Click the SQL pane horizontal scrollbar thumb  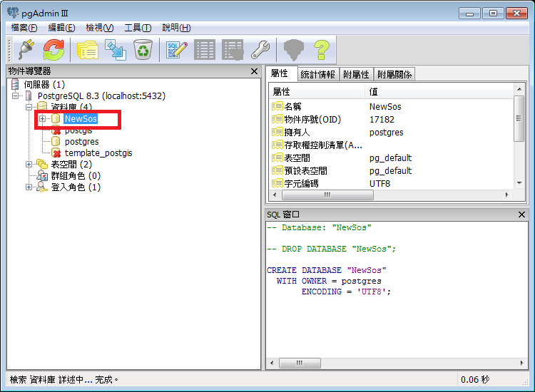coord(300,363)
